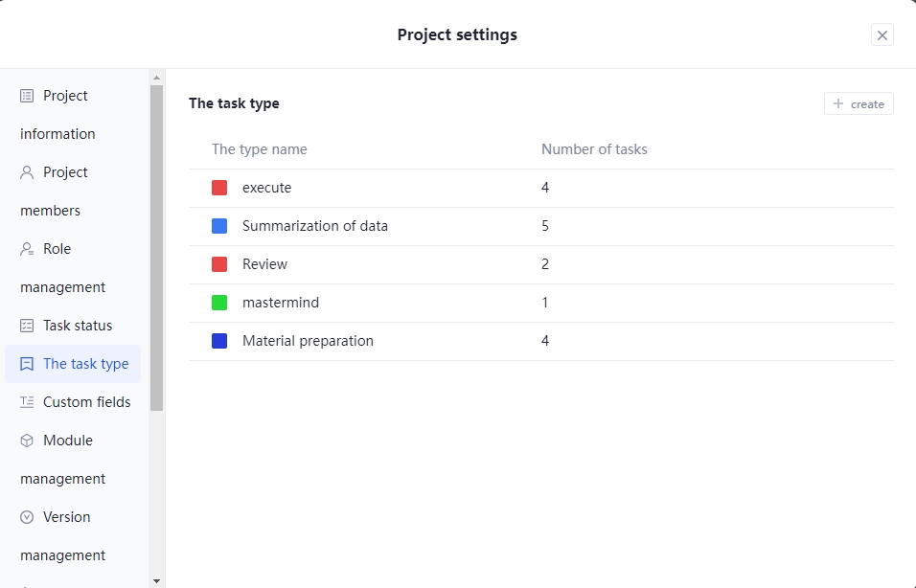This screenshot has height=588, width=916.
Task: Close the Project settings dialog
Action: (882, 35)
